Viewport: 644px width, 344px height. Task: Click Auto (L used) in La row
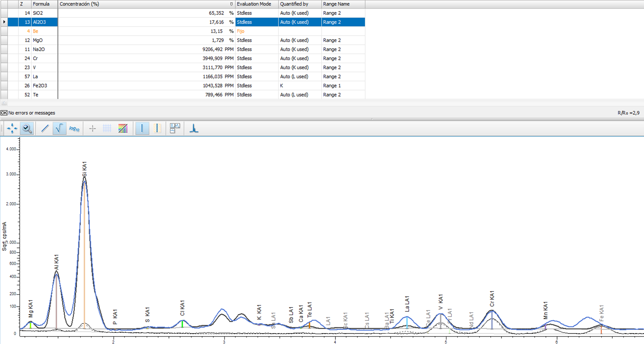(x=300, y=77)
